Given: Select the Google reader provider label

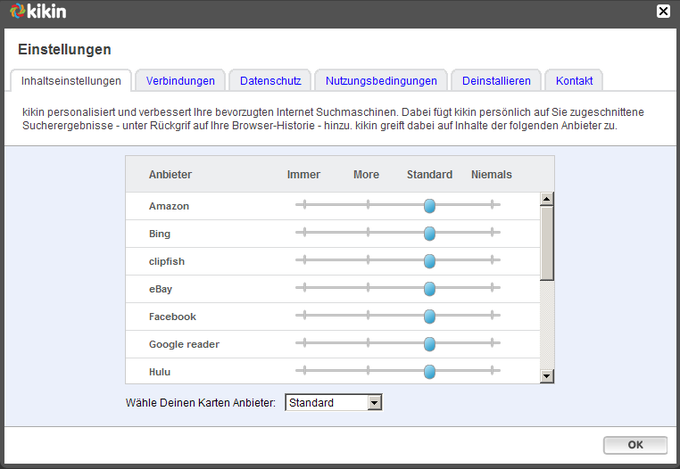Looking at the screenshot, I should (x=184, y=344).
